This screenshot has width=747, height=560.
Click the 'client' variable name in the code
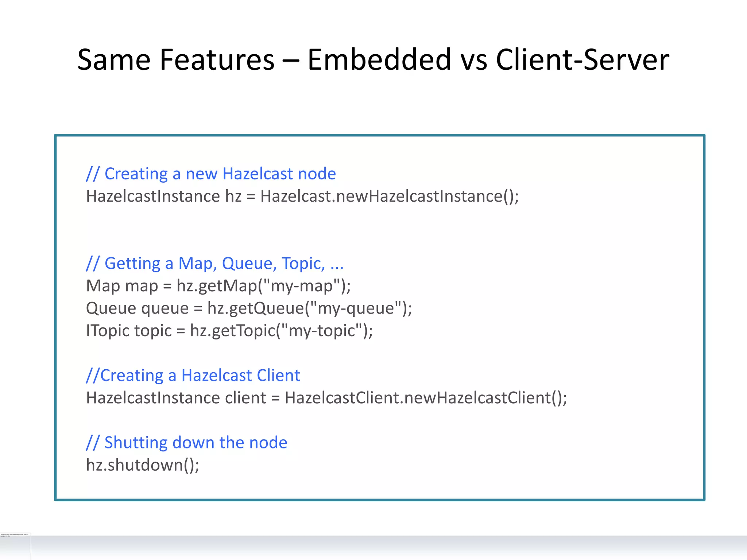pyautogui.click(x=245, y=398)
